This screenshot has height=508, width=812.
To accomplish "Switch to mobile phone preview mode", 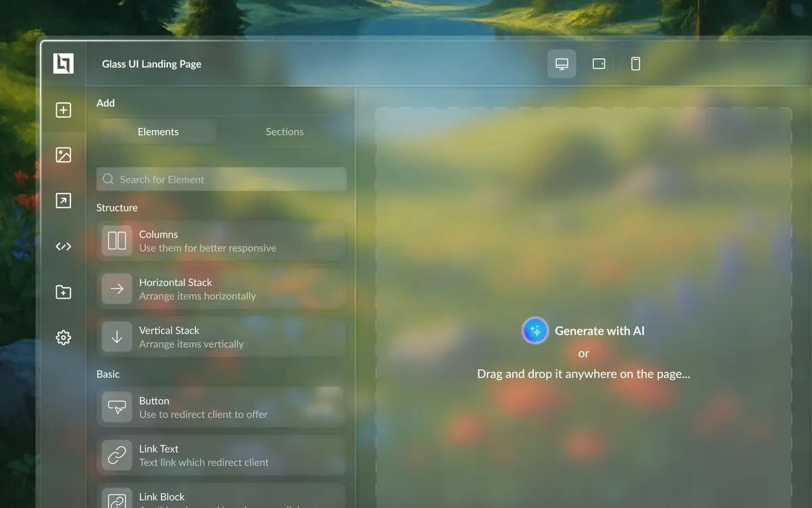I will tap(635, 64).
